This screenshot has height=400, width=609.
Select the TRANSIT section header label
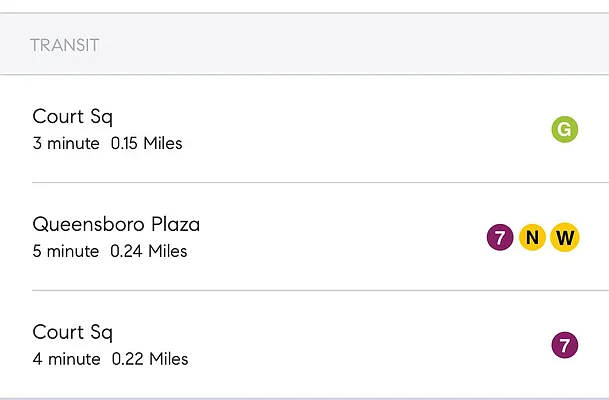point(64,45)
